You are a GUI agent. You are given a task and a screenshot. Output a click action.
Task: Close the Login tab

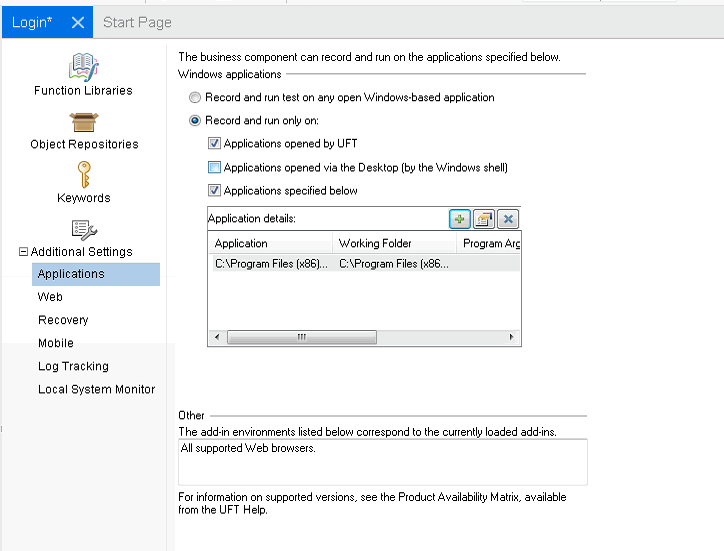(77, 22)
